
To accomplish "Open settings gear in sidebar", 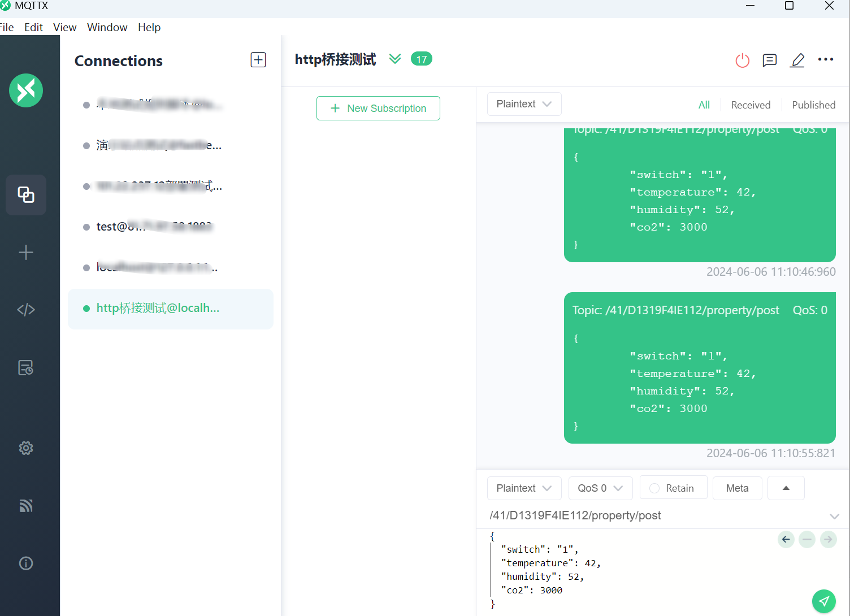I will [26, 448].
